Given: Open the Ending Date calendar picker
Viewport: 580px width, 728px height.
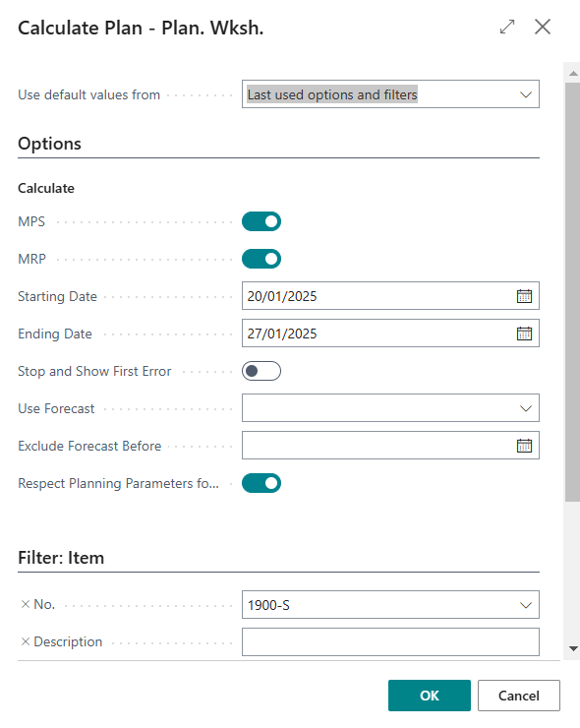Looking at the screenshot, I should [524, 334].
